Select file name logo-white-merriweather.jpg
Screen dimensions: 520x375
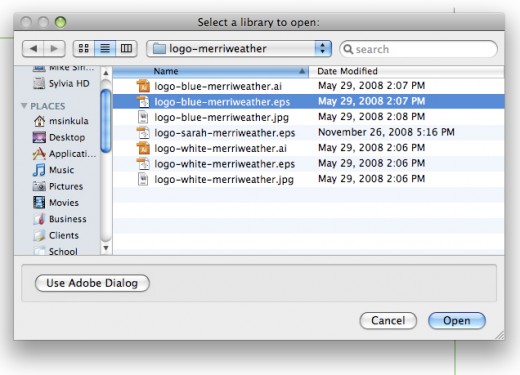point(224,179)
